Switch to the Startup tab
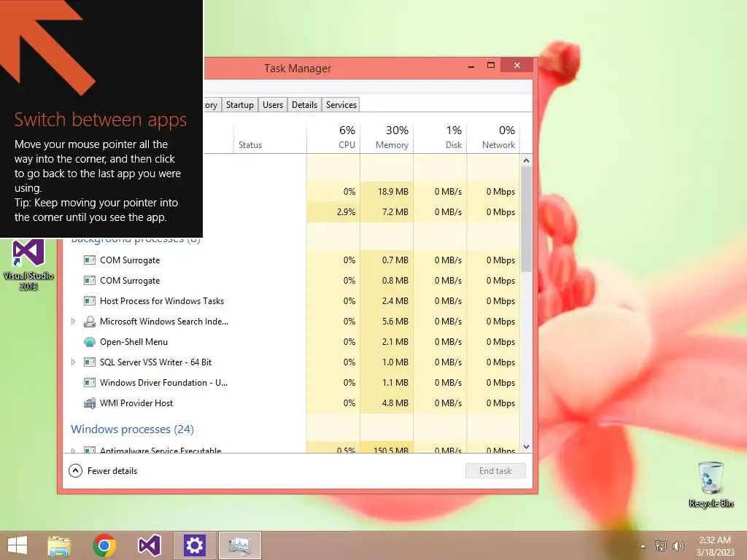This screenshot has height=560, width=747. (x=239, y=105)
